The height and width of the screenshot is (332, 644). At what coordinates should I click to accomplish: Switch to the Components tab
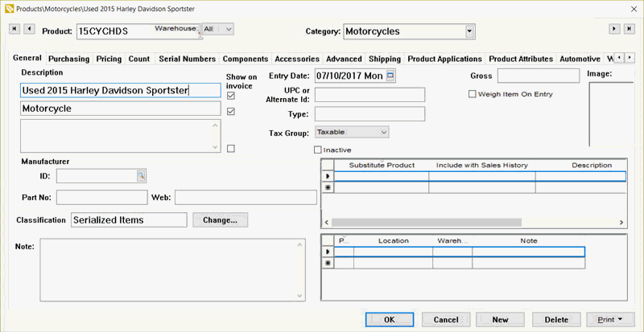coord(246,59)
